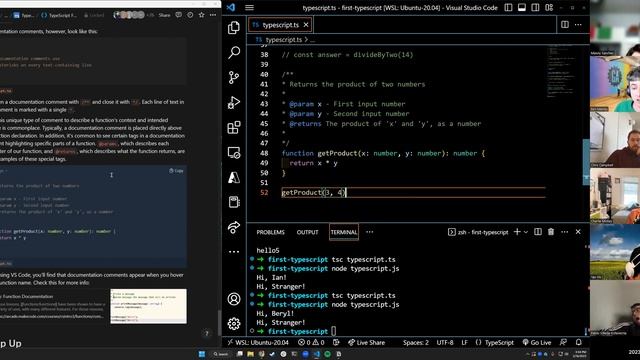The height and width of the screenshot is (360, 640).
Task: Select the zsh - first-typescript terminal
Action: click(x=478, y=232)
